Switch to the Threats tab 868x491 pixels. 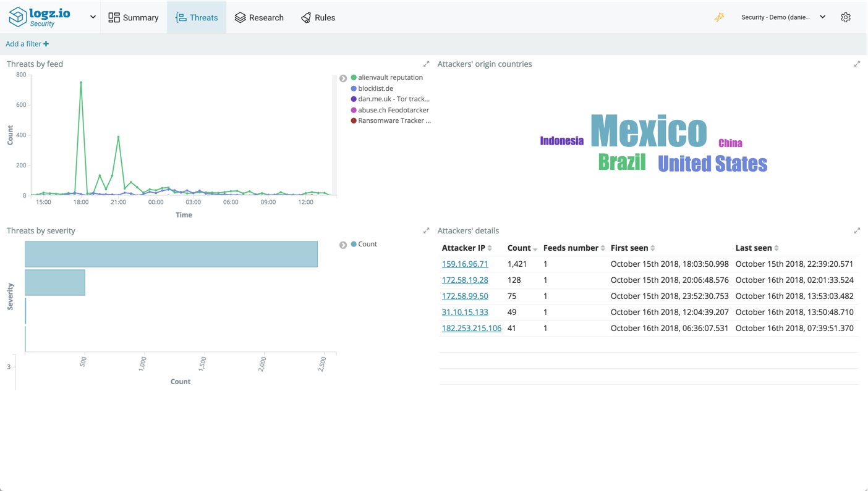coord(197,17)
